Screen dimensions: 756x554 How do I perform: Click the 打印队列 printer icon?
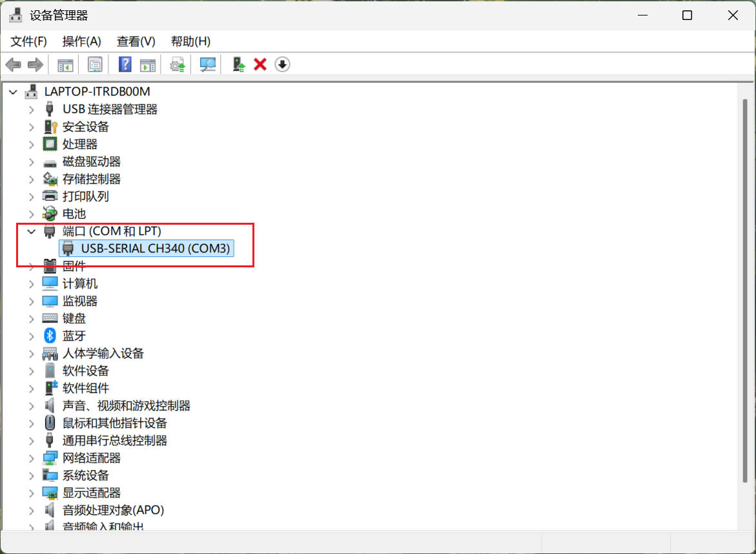click(x=50, y=196)
